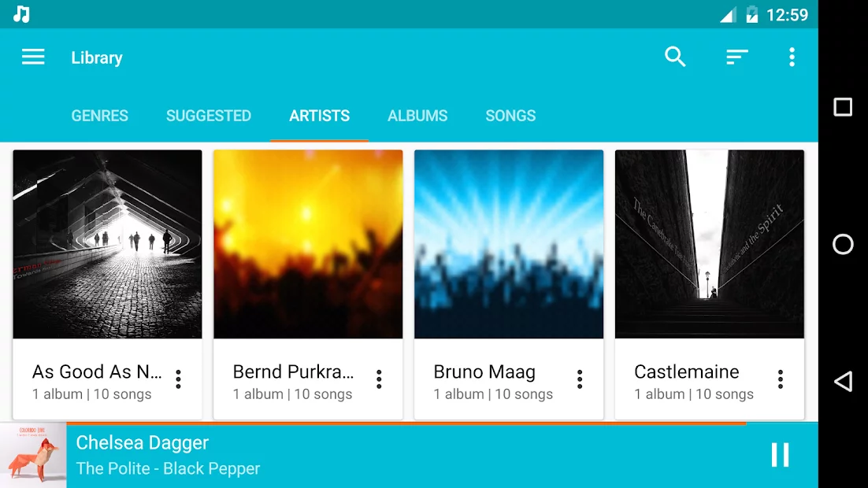Screen dimensions: 868x488
Task: Pause the playing song
Action: click(780, 455)
